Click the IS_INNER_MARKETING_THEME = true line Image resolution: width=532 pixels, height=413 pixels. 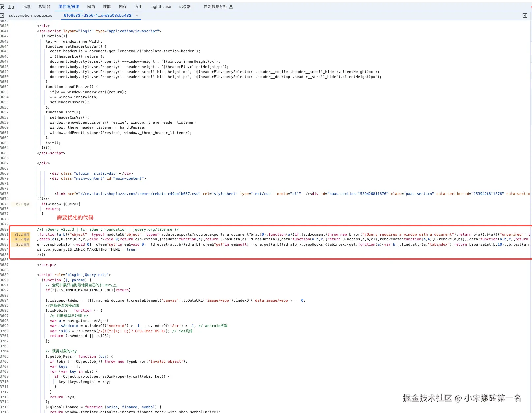[x=87, y=250]
